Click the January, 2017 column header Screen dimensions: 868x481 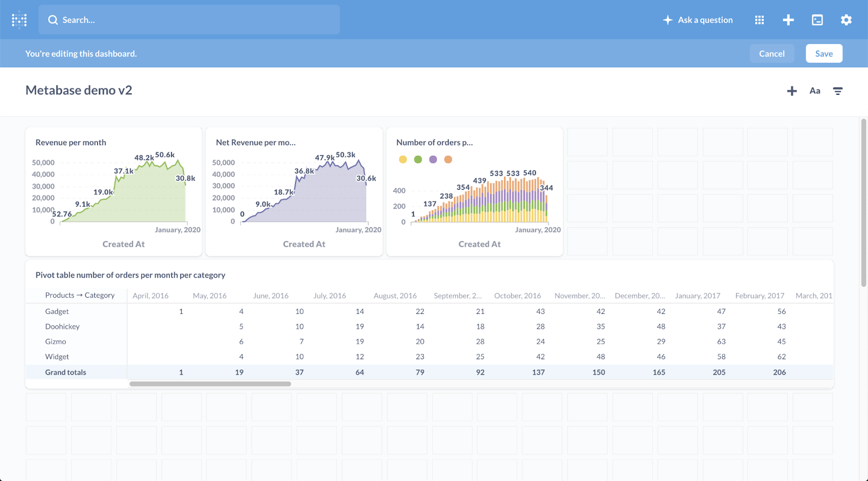698,296
